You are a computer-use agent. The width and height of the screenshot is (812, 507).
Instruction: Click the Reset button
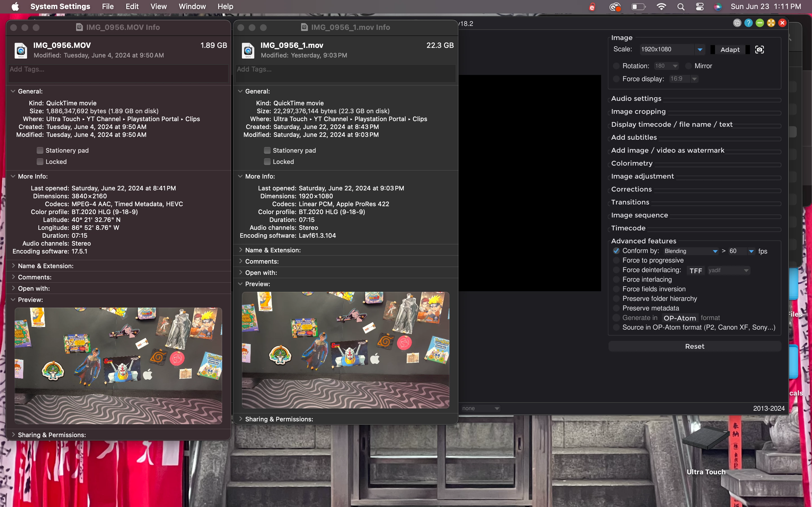(x=694, y=346)
